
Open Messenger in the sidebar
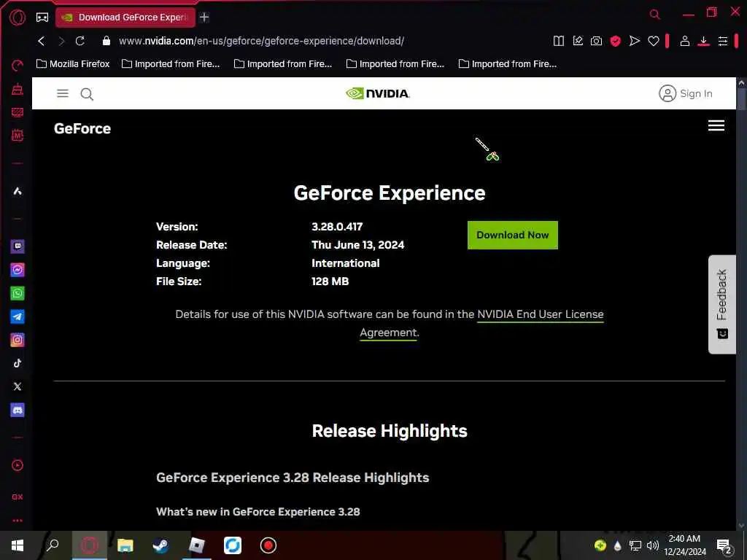[18, 270]
